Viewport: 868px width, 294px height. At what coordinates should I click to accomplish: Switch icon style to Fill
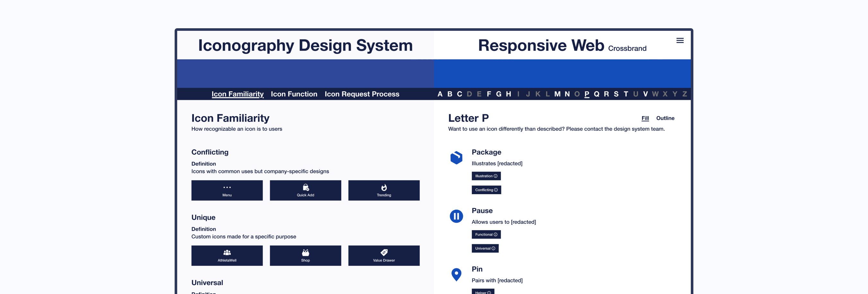point(645,118)
